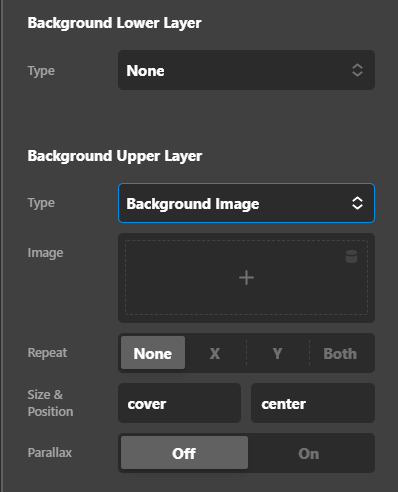Click the Repeat label

47,353
